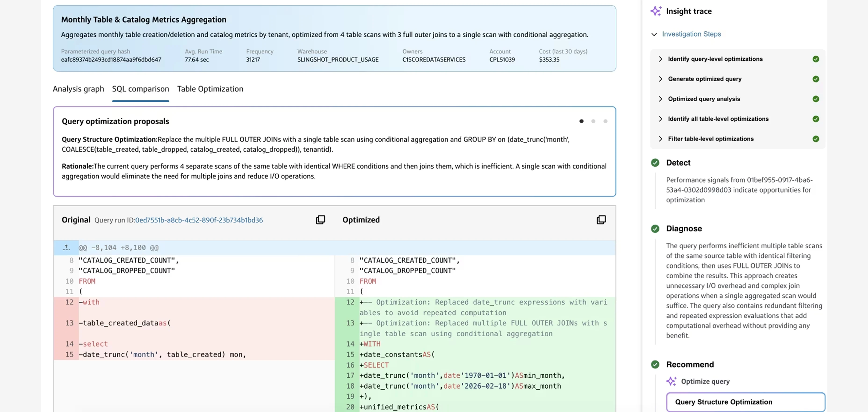This screenshot has width=868, height=412.
Task: Click the Optimize query sparkle icon
Action: (x=671, y=381)
